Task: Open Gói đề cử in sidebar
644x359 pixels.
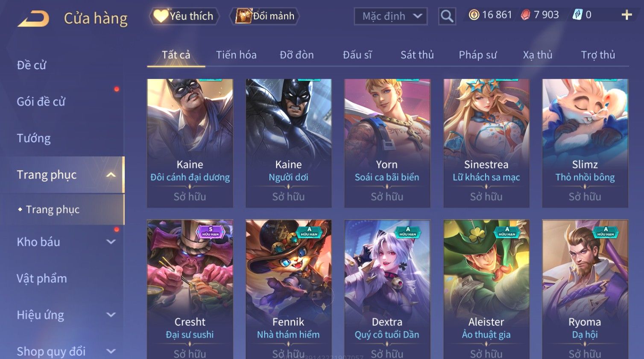Action: [41, 102]
